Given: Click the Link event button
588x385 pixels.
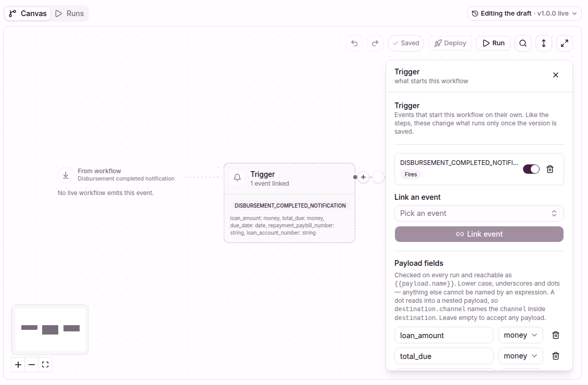Looking at the screenshot, I should (x=479, y=234).
